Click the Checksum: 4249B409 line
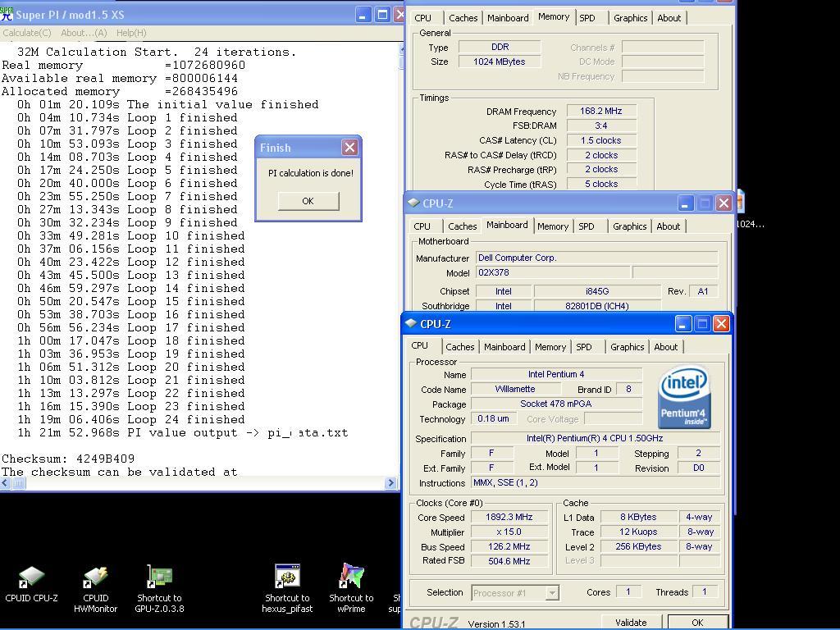840x630 pixels. [68, 459]
